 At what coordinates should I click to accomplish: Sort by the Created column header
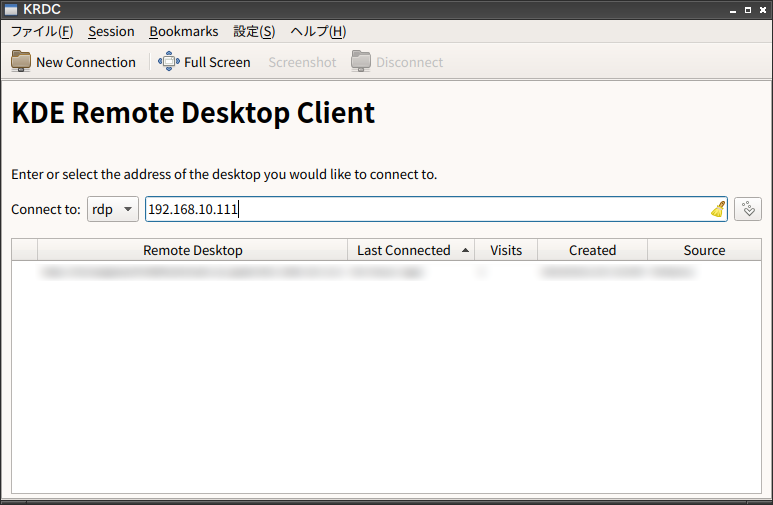point(593,250)
